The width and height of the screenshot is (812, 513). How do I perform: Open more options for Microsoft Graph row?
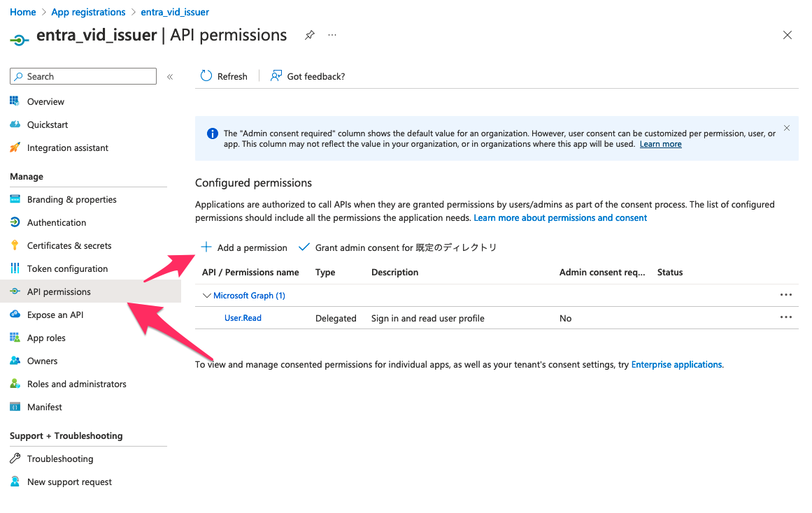(x=786, y=295)
